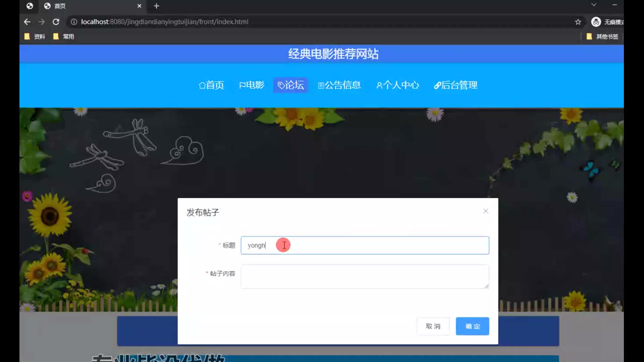
Task: Open new tab with plus icon
Action: [x=156, y=6]
